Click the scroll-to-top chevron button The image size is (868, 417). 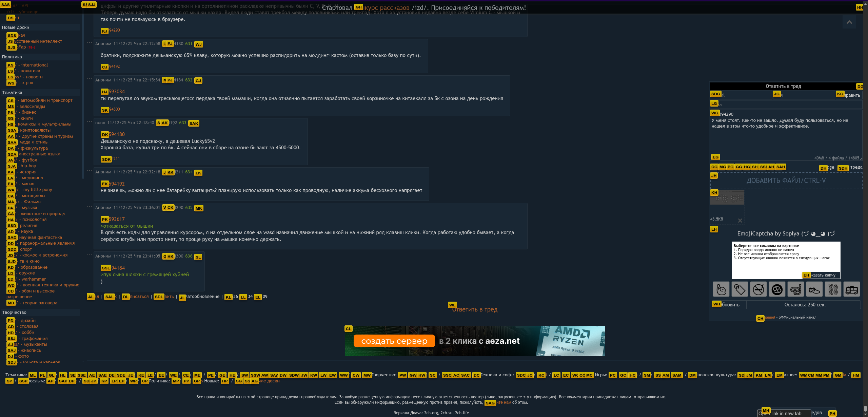(849, 22)
